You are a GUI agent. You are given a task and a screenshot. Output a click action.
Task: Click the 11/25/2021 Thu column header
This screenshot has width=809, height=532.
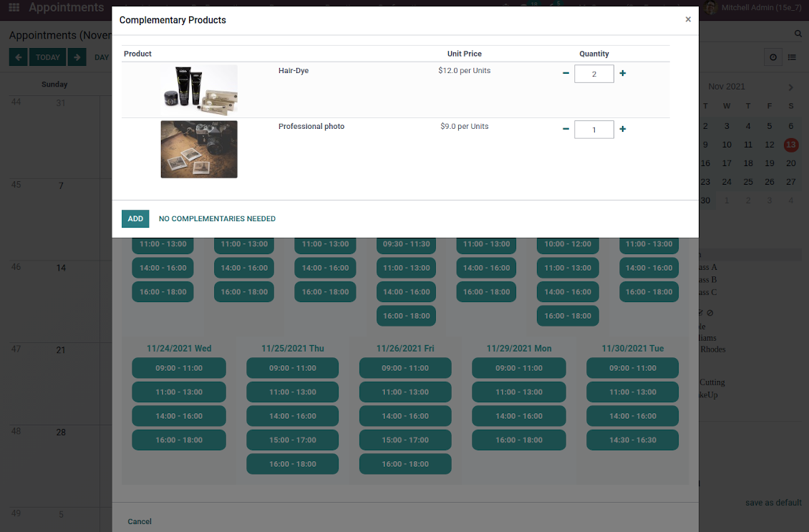tap(293, 348)
